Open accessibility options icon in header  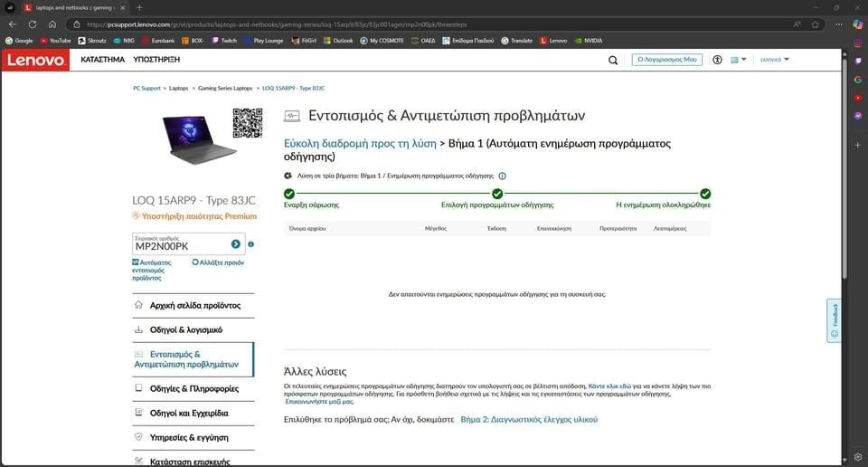click(x=717, y=59)
